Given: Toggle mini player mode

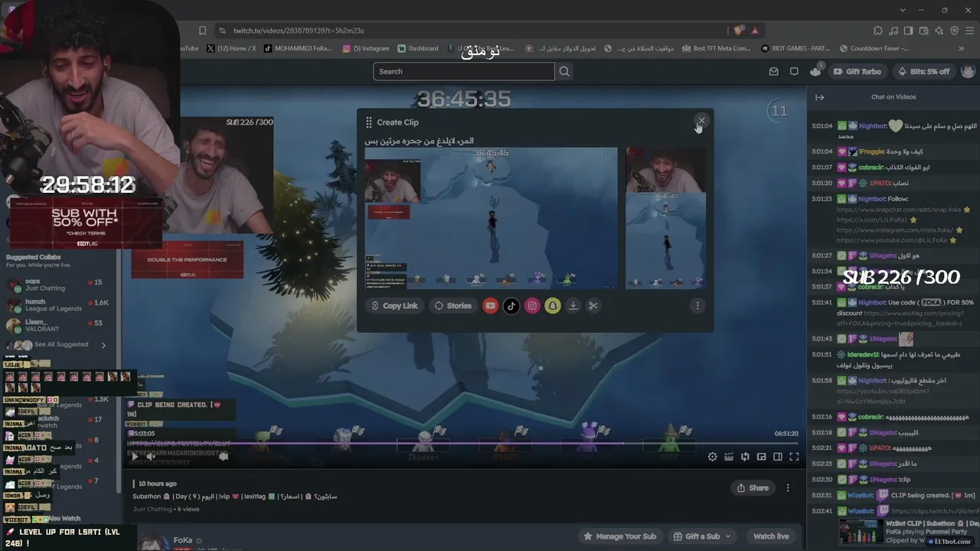Looking at the screenshot, I should pos(761,457).
